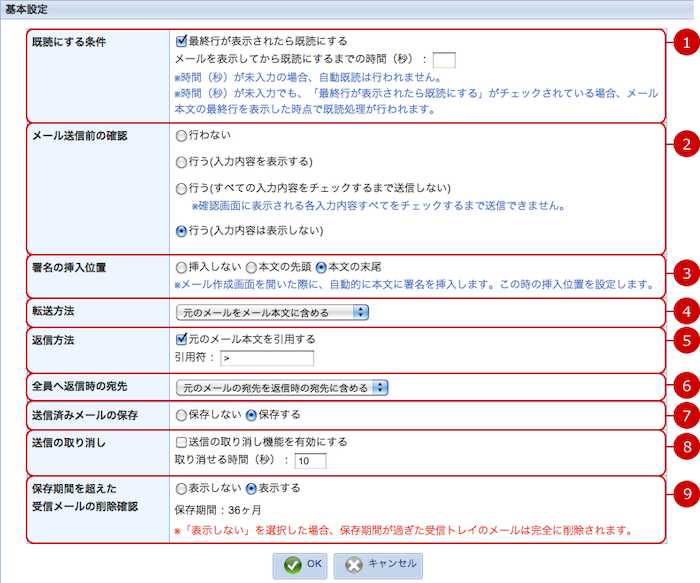Image resolution: width=700 pixels, height=583 pixels.
Task: Click メール送信前の確認 row label
Action: [79, 136]
